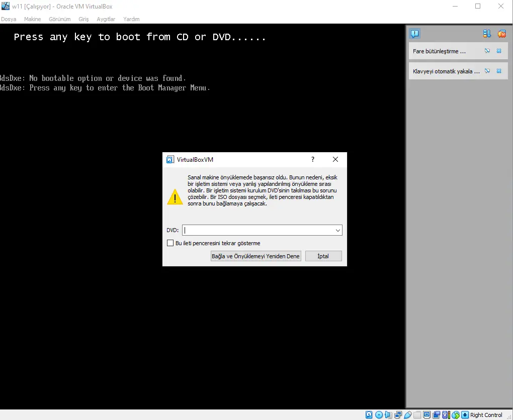Click the display status bar icon
513x420 pixels.
coord(426,415)
